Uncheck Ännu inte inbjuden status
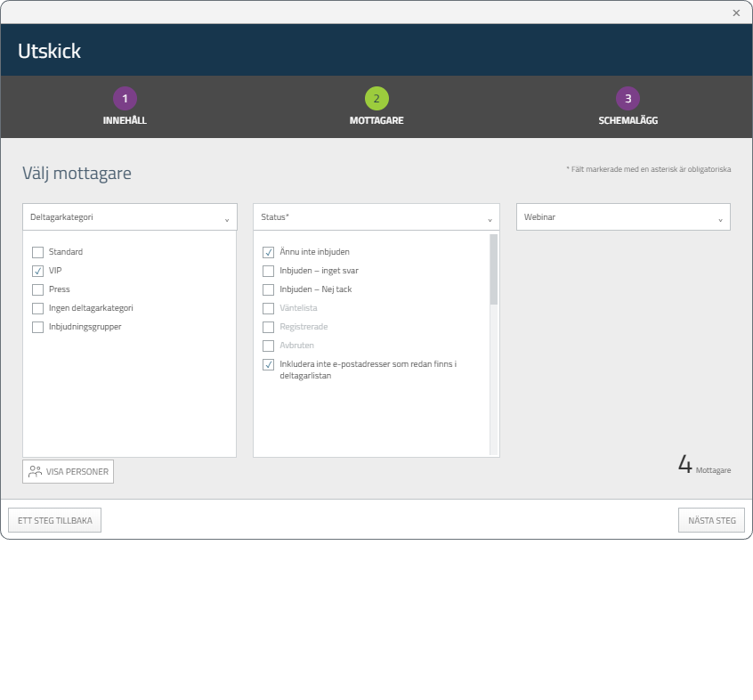The image size is (753, 700). [x=269, y=252]
